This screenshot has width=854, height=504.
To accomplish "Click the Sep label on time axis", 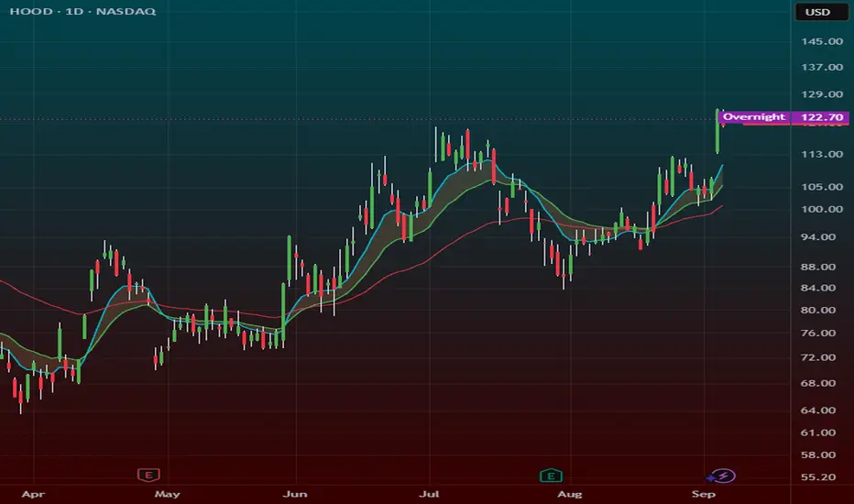I will pos(703,494).
